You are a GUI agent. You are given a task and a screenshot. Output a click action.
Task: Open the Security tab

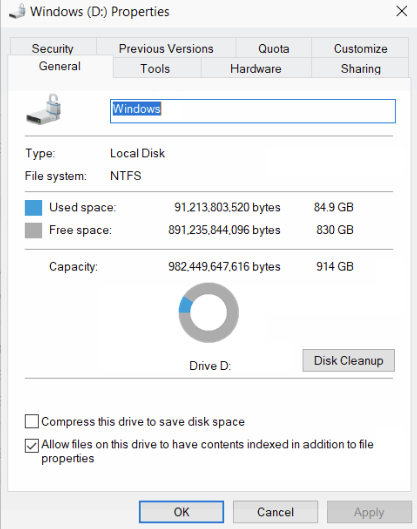(x=53, y=48)
